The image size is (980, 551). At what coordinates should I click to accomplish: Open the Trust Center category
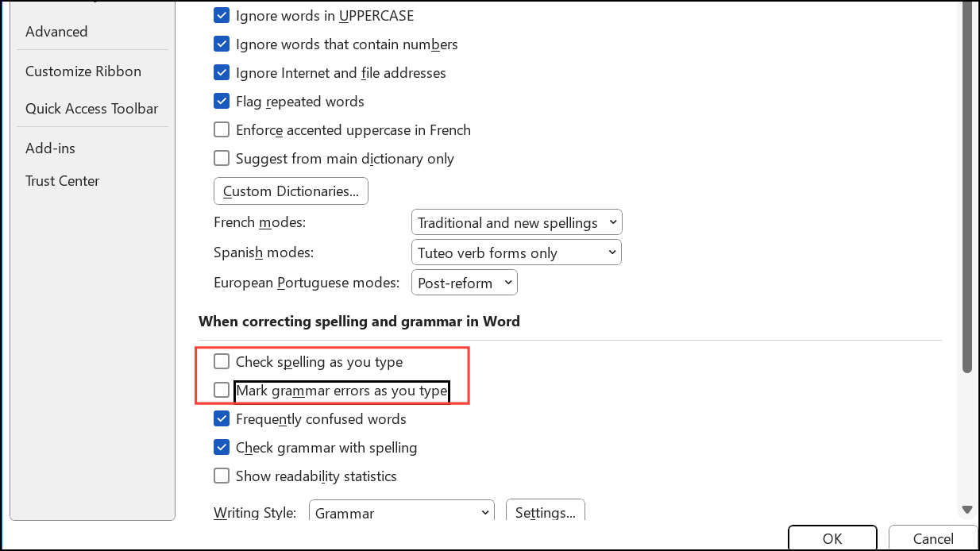tap(63, 180)
